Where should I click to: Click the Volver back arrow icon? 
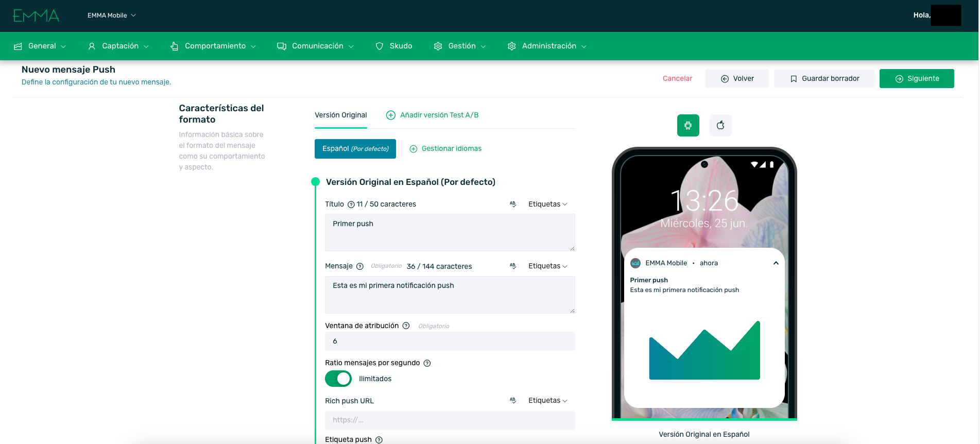pyautogui.click(x=725, y=79)
